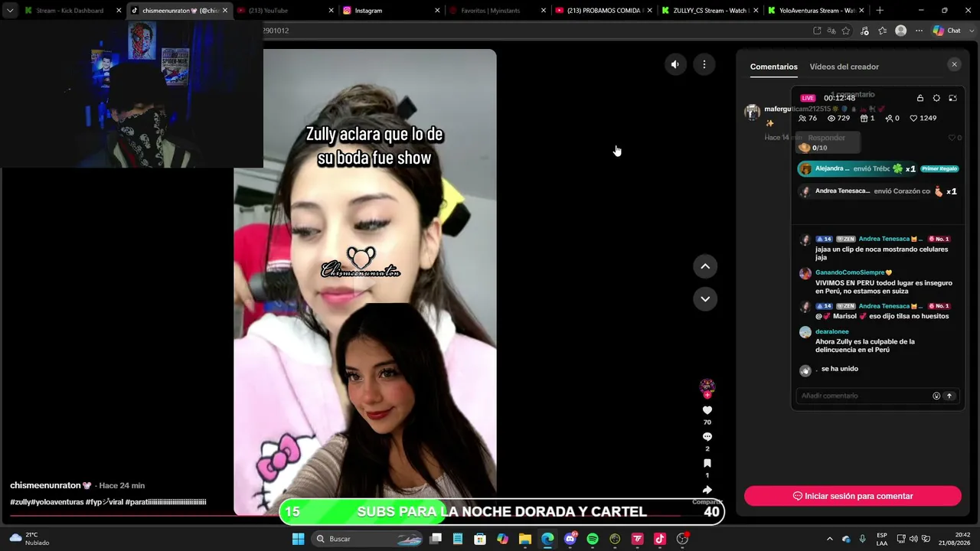
Task: Switch to the YoloAventuras Stream tab
Action: pos(814,11)
